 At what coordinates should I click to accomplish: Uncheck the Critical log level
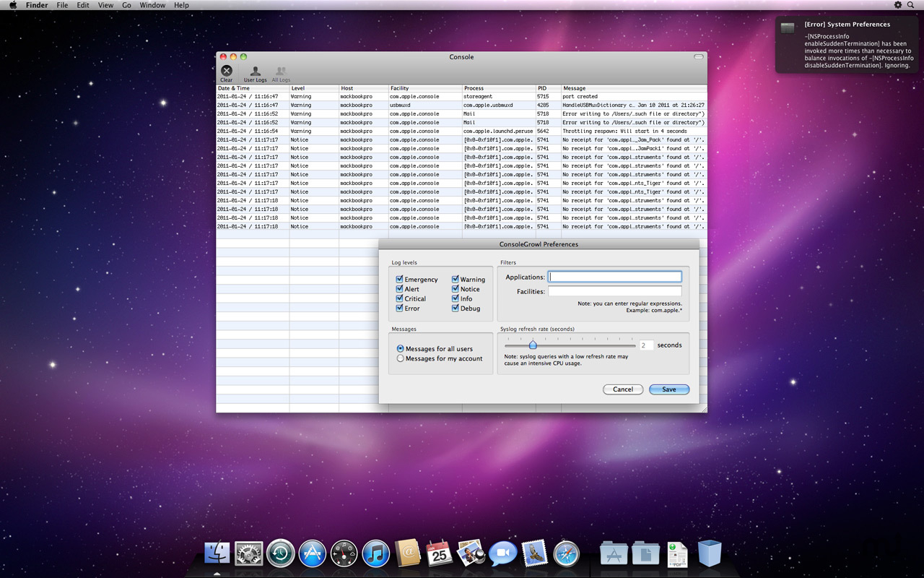point(399,298)
